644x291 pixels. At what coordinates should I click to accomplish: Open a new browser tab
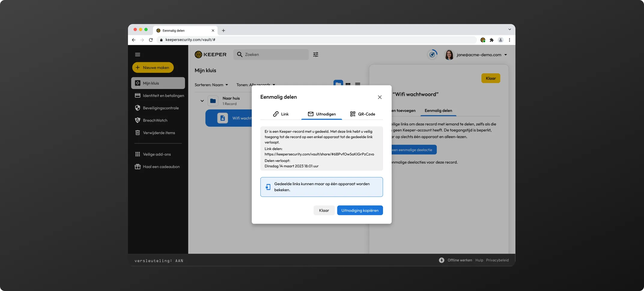coord(223,30)
